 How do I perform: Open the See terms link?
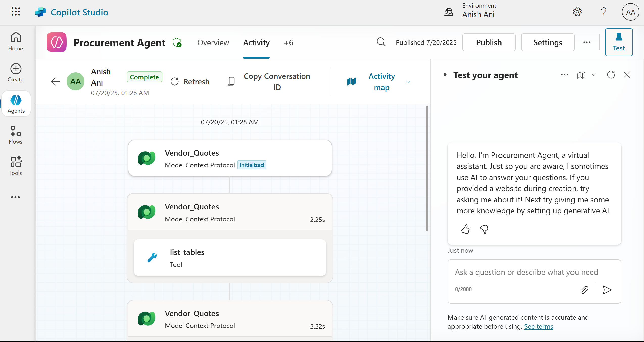click(x=538, y=326)
